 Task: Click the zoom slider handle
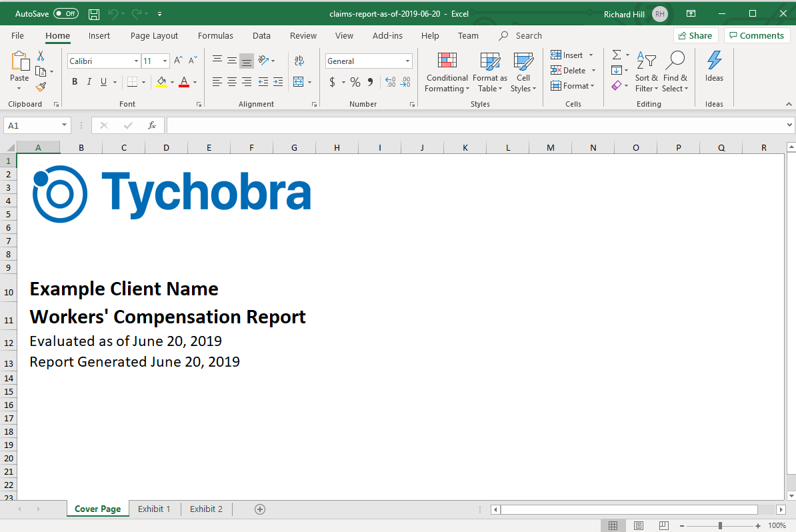720,526
